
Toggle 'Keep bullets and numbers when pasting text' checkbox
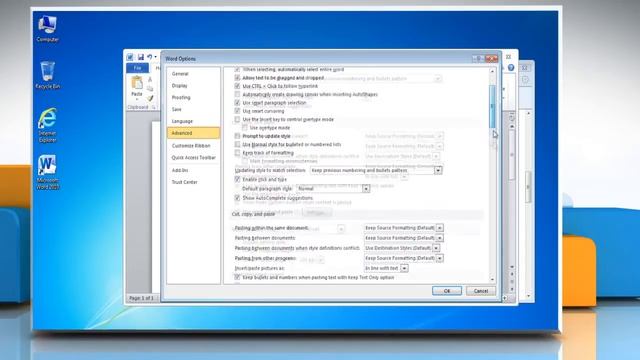click(237, 277)
